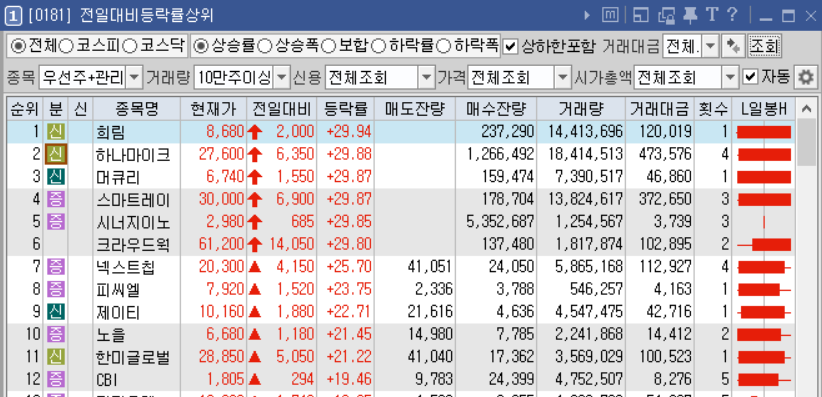Viewport: 822px width, 397px height.
Task: Open the 종목 우선주+관리 dropdown
Action: coord(134,78)
